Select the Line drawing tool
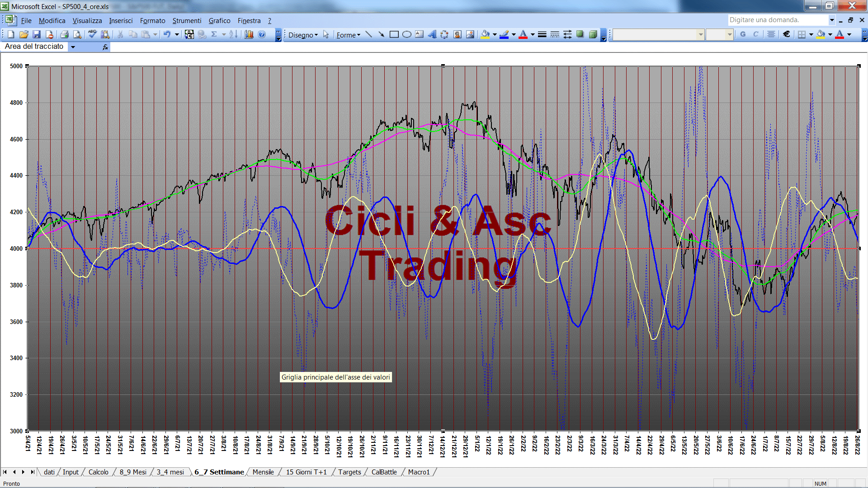 click(x=368, y=34)
